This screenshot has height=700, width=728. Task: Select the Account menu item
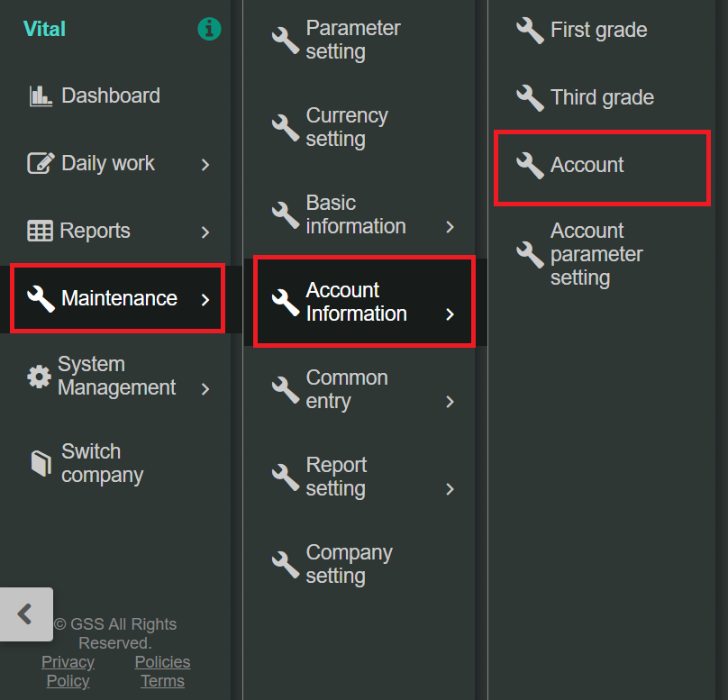tap(587, 165)
